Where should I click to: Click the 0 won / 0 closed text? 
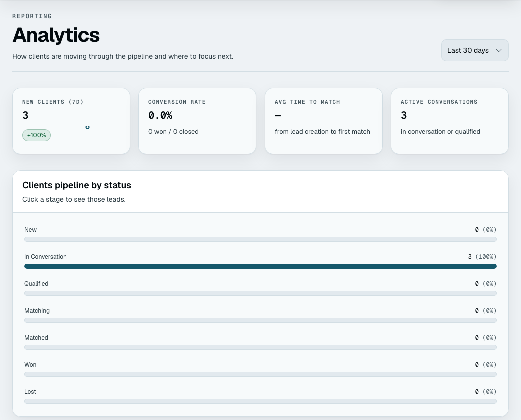(x=173, y=132)
